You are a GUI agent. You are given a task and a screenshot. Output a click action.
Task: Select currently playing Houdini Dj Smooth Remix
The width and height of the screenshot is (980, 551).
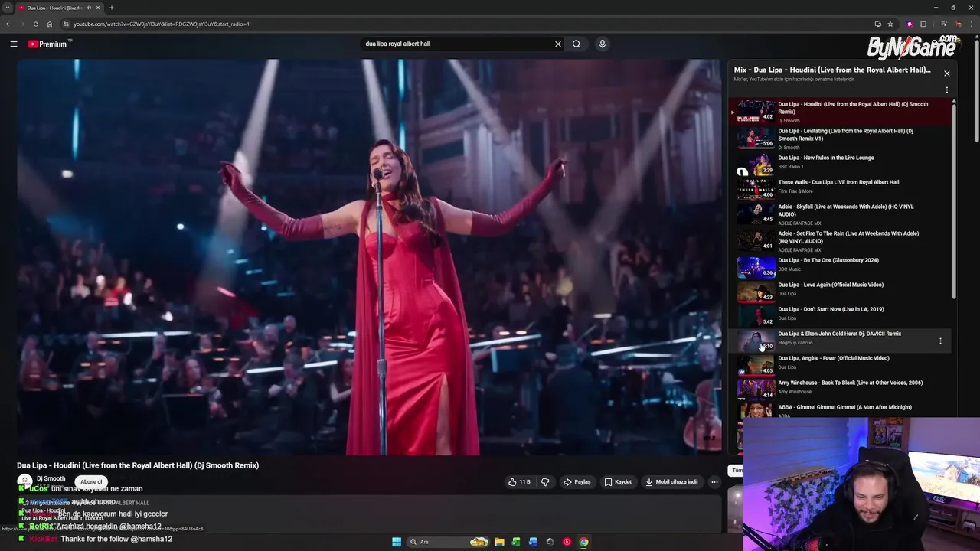point(840,112)
